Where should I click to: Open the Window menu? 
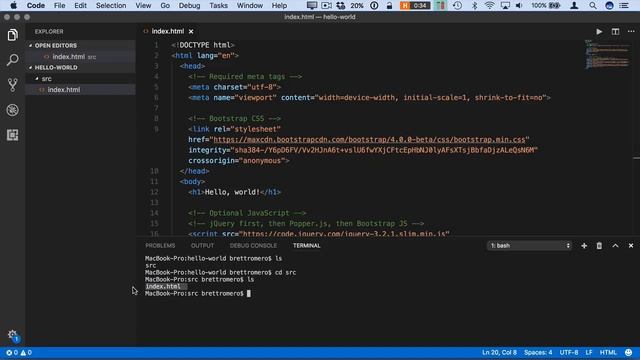point(250,6)
